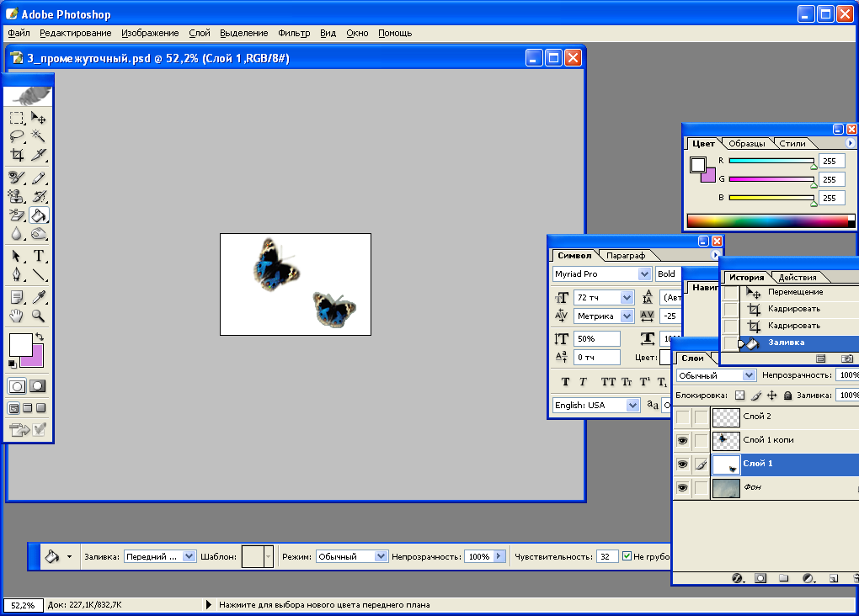Open the Myriad Pro font family dropdown
The image size is (859, 616).
pos(644,273)
